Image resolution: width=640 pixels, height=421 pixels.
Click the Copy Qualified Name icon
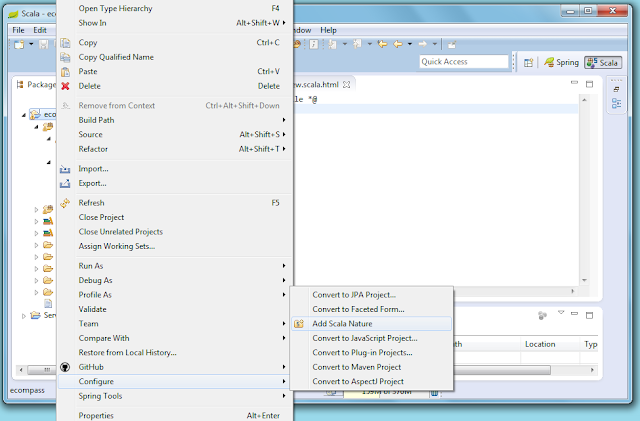[65, 57]
